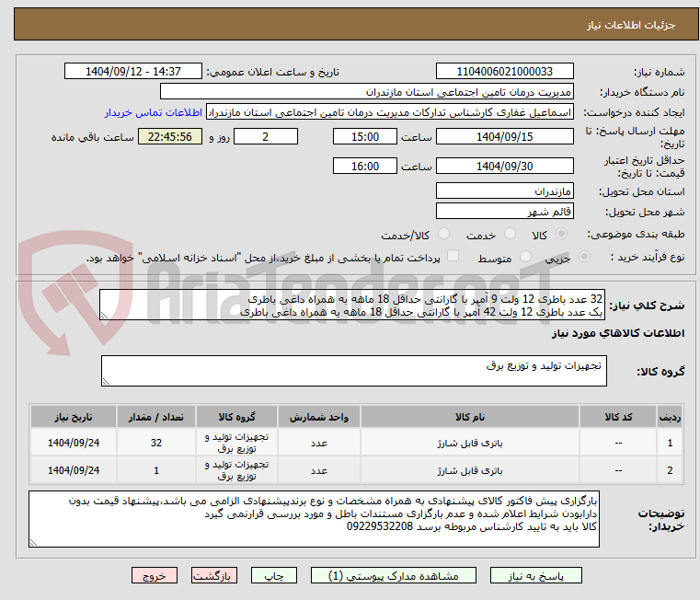Screen dimensions: 700x600
Task: Click the delivery province مازندران field
Action: click(x=504, y=190)
